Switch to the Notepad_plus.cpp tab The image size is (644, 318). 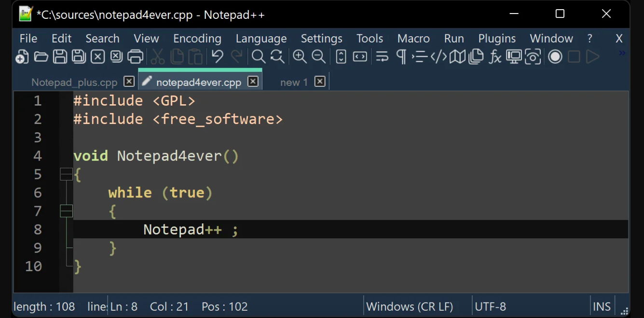click(74, 82)
